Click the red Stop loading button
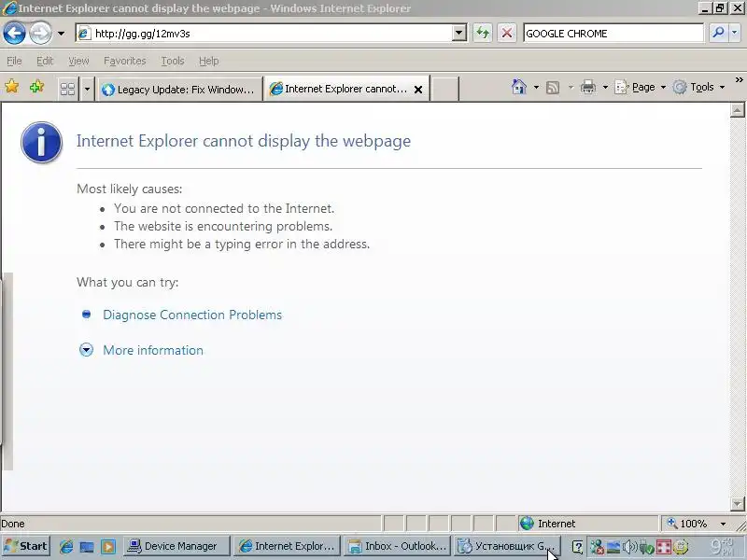Viewport: 747px width, 560px height. point(507,33)
